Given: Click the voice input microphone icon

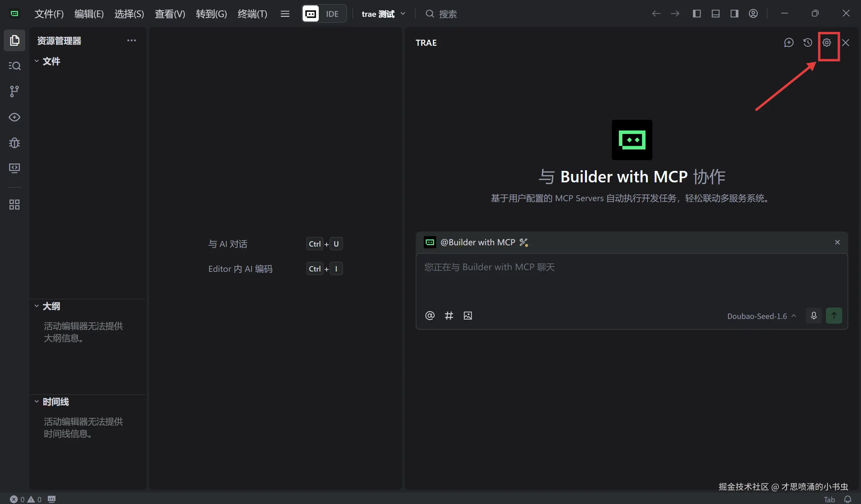Looking at the screenshot, I should 814,316.
